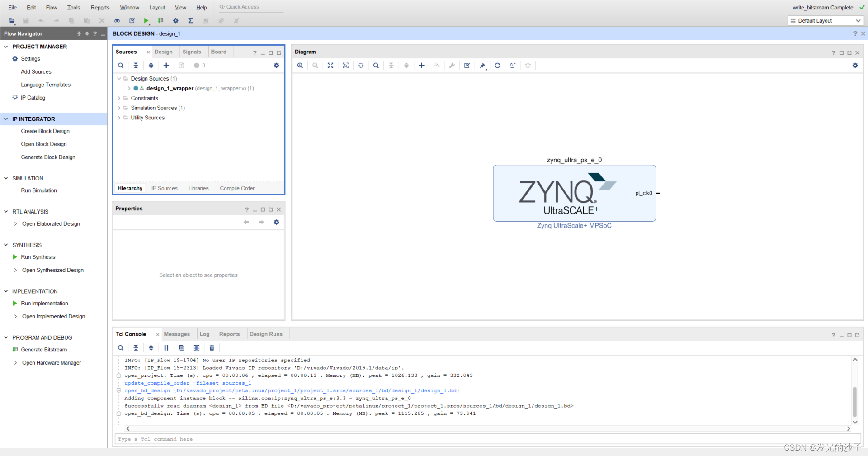The height and width of the screenshot is (456, 868).
Task: Open the Reports menu
Action: (99, 7)
